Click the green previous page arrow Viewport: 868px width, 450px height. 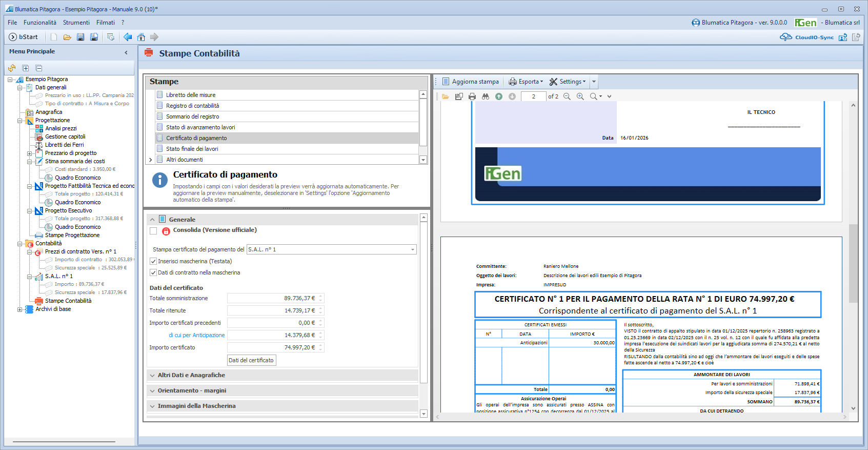click(x=499, y=96)
